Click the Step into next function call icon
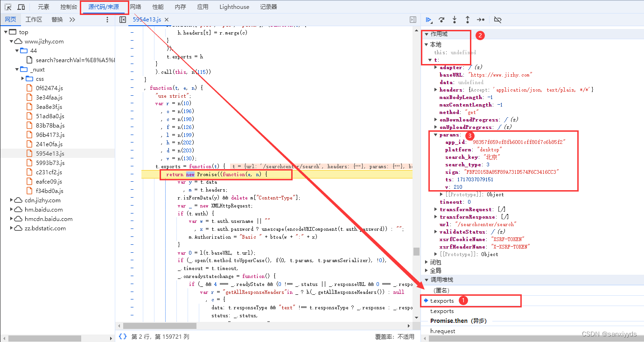Image resolution: width=644 pixels, height=342 pixels. tap(454, 20)
